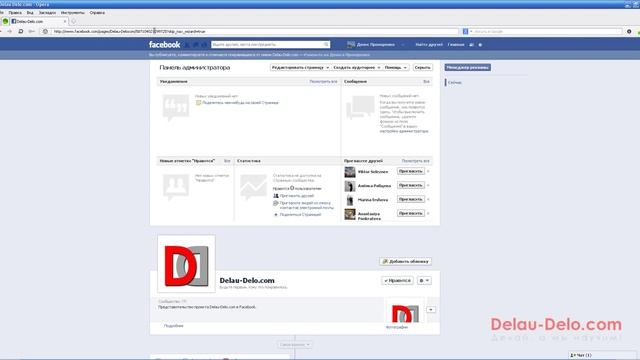
Task: Invite Marina using Пригласить button
Action: pos(411,199)
